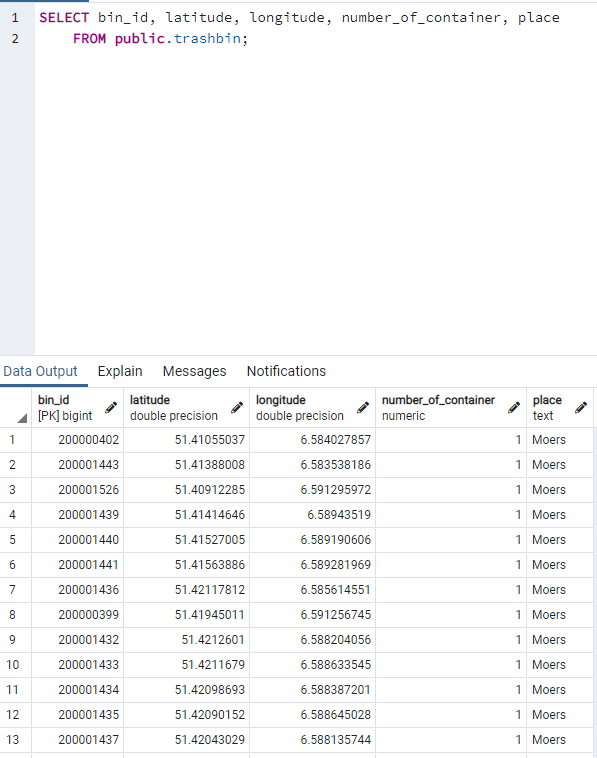This screenshot has width=597, height=758.
Task: Click cell with bin_id 200001443
Action: pyautogui.click(x=77, y=465)
